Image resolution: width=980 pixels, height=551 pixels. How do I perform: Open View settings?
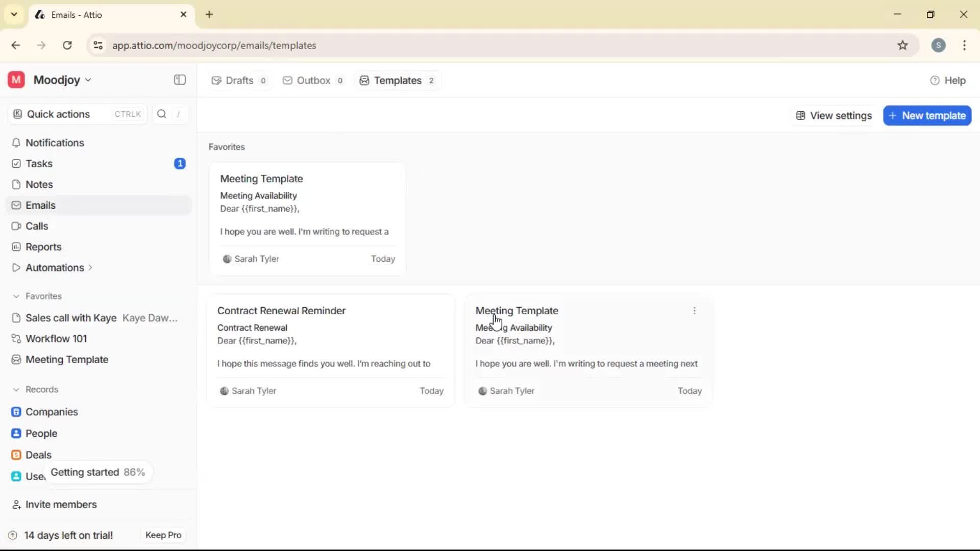834,115
